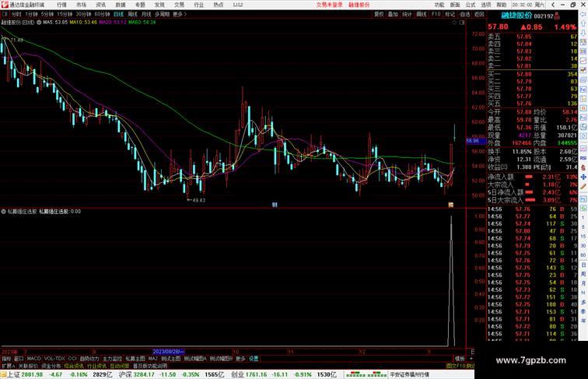Click the up arrow icon in right sidebar
Viewport: 588px width, 379px height.
(583, 23)
